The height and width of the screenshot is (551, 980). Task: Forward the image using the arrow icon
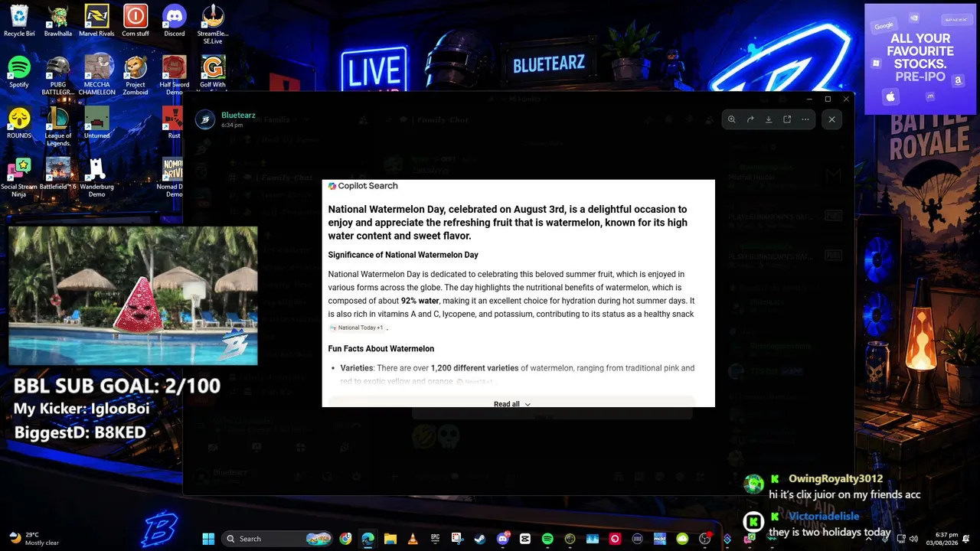[x=750, y=119]
